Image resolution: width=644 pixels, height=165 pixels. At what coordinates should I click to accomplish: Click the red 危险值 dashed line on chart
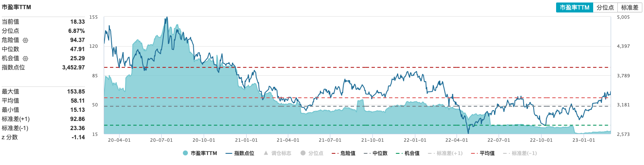356,67
